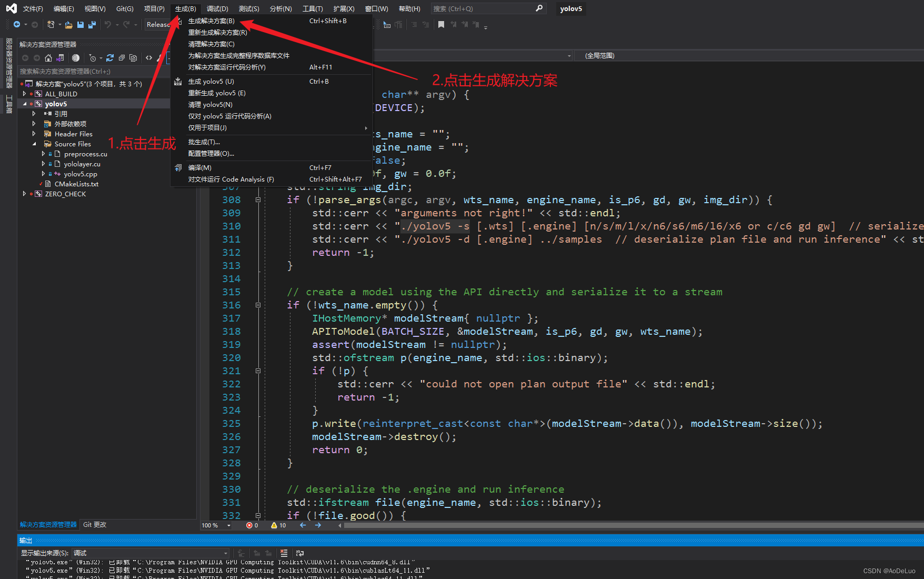Viewport: 924px width, 579px height.
Task: Click the Solution Explorer search field
Action: coord(94,71)
